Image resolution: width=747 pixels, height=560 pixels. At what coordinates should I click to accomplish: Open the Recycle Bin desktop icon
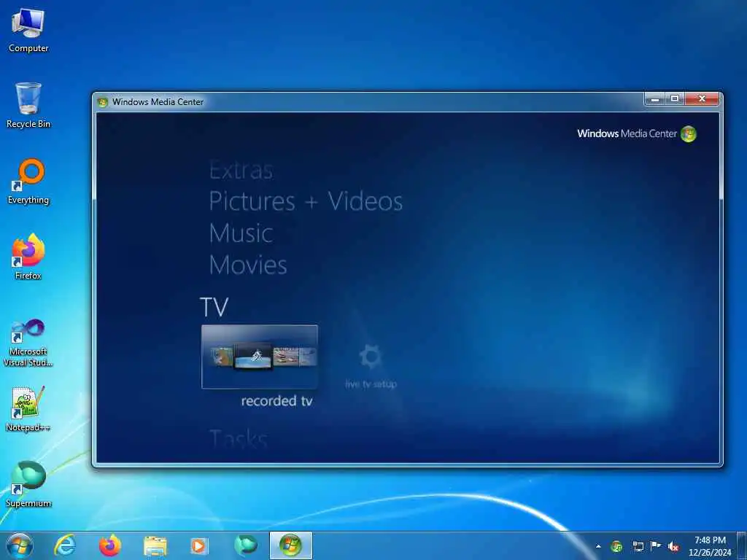(28, 106)
